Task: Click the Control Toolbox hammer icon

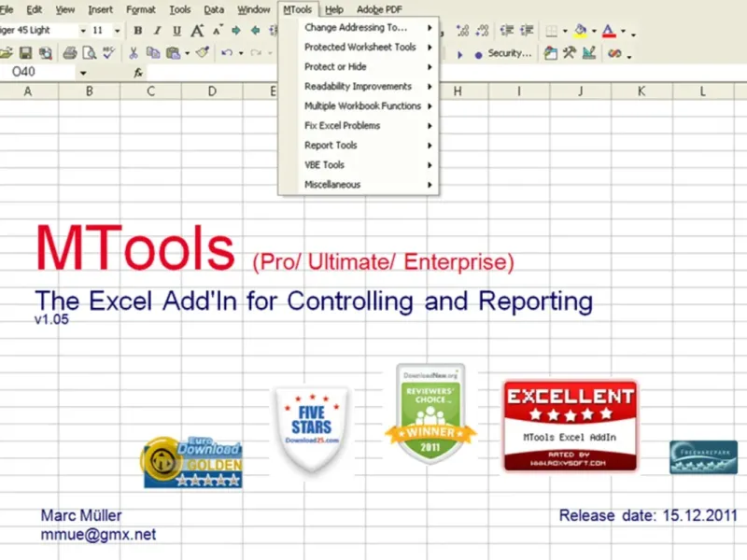Action: (x=570, y=53)
